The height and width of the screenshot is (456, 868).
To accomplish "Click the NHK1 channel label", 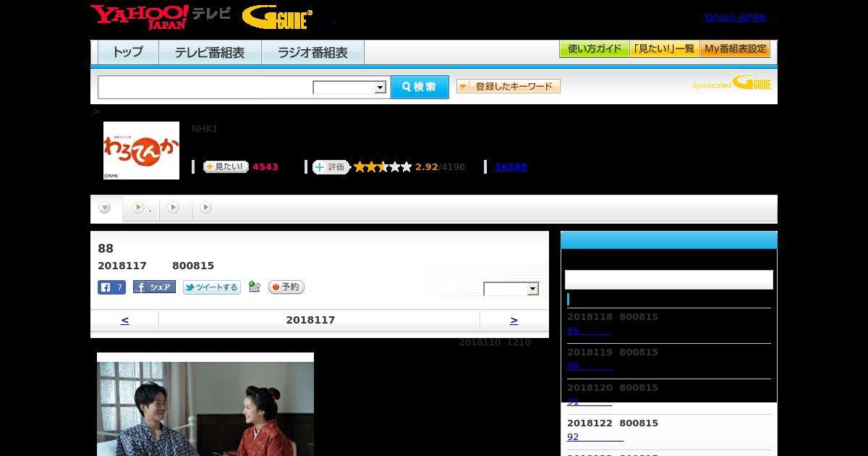I will [x=205, y=129].
